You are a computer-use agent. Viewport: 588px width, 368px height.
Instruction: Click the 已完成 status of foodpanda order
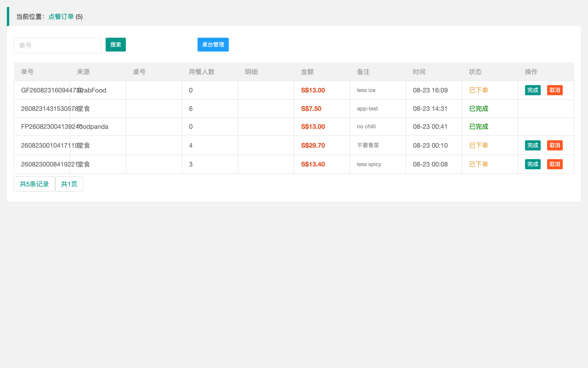479,126
